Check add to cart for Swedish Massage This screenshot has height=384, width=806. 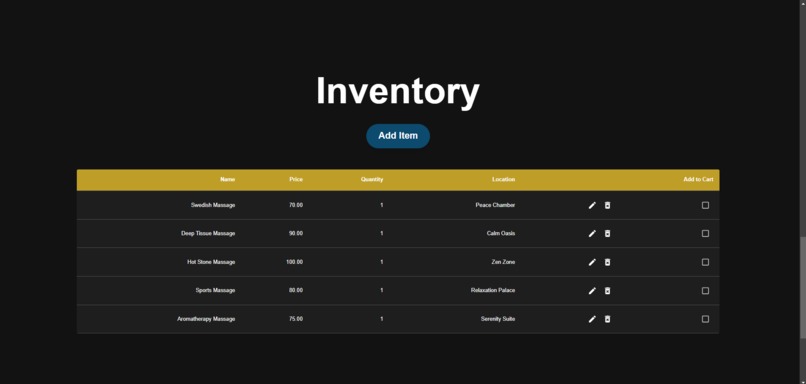705,205
